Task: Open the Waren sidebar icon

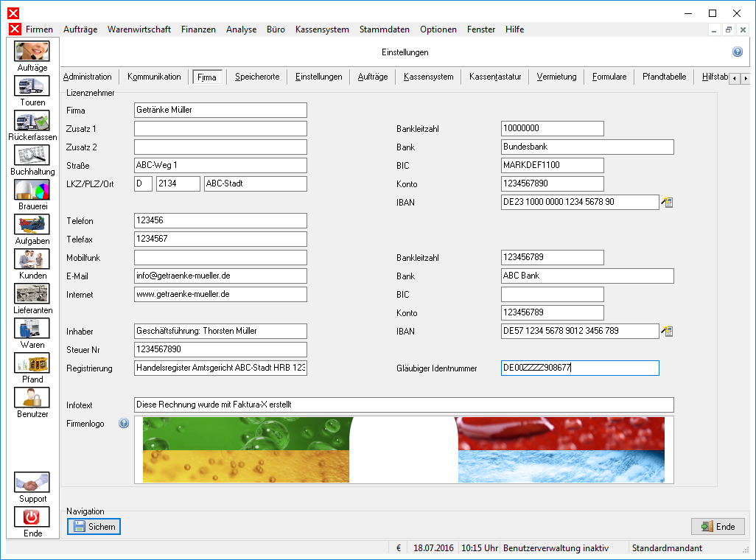Action: 32,329
